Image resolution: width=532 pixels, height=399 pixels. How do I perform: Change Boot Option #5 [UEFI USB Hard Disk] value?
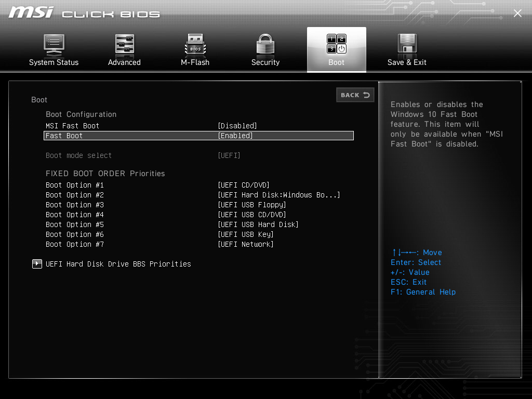[x=258, y=224]
